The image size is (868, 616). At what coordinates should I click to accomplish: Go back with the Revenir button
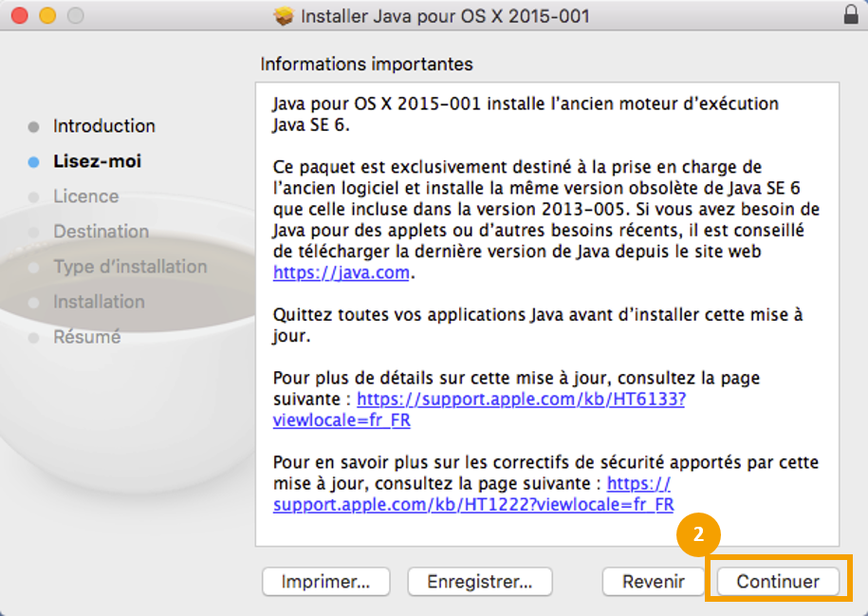pyautogui.click(x=654, y=581)
